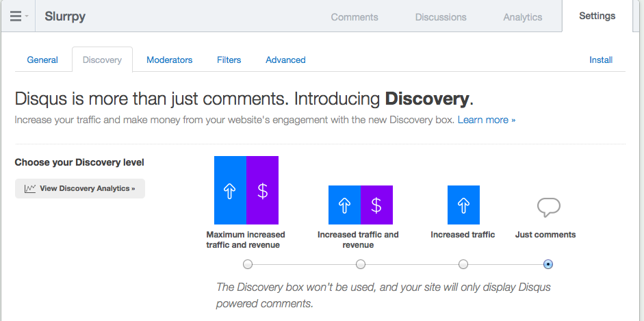
Task: Open the hamburger menu dropdown
Action: 19,16
